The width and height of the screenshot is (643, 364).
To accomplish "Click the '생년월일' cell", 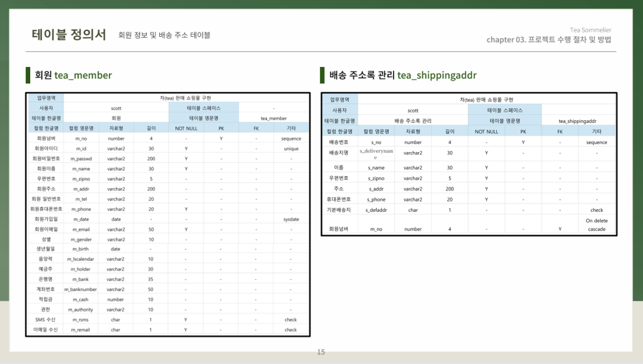I will coord(46,249).
